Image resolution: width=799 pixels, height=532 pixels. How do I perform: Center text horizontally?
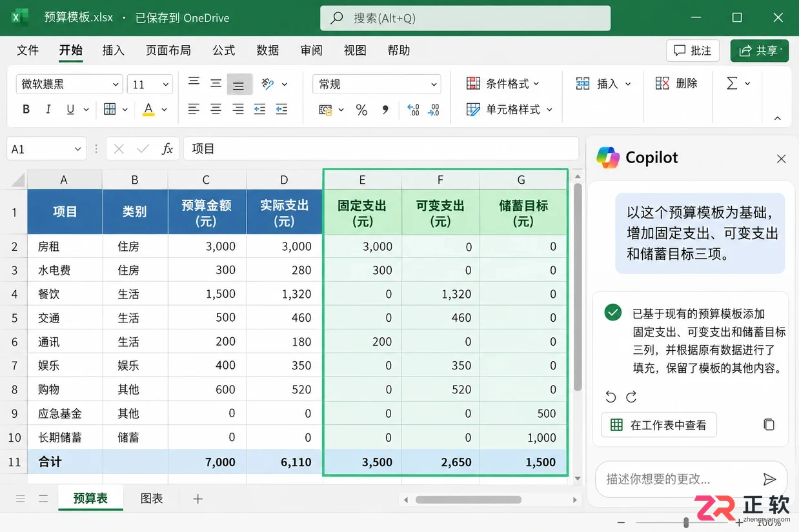tap(216, 110)
